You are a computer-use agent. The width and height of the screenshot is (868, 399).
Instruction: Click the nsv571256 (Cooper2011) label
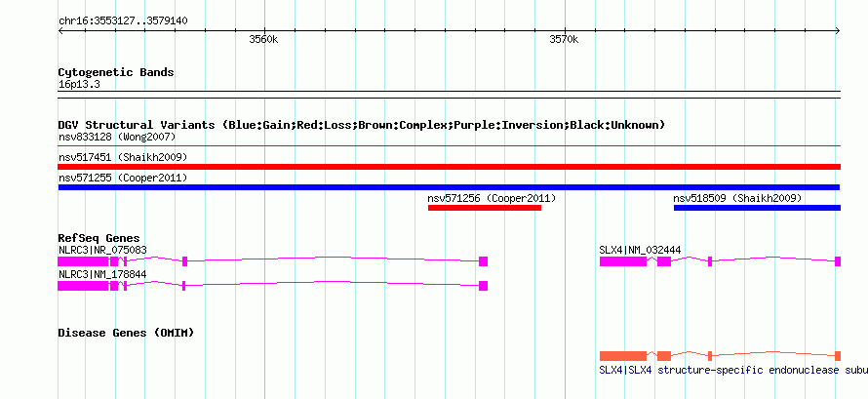pyautogui.click(x=492, y=198)
